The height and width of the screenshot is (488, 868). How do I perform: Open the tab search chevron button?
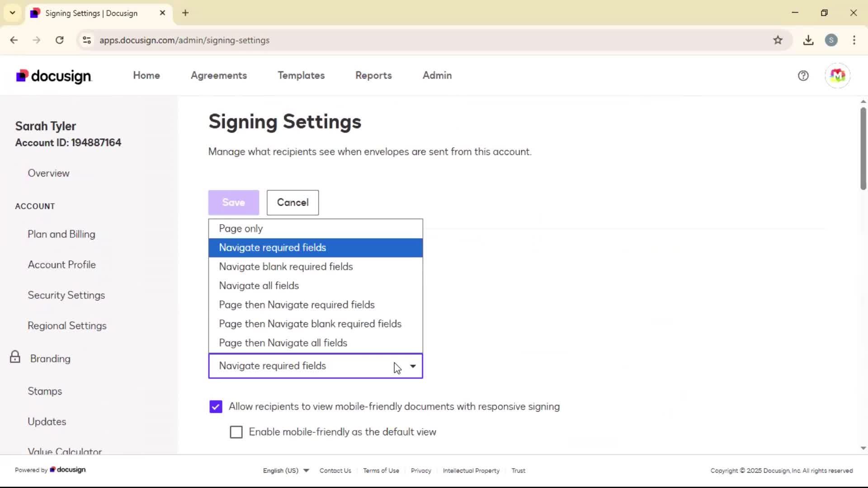(13, 13)
